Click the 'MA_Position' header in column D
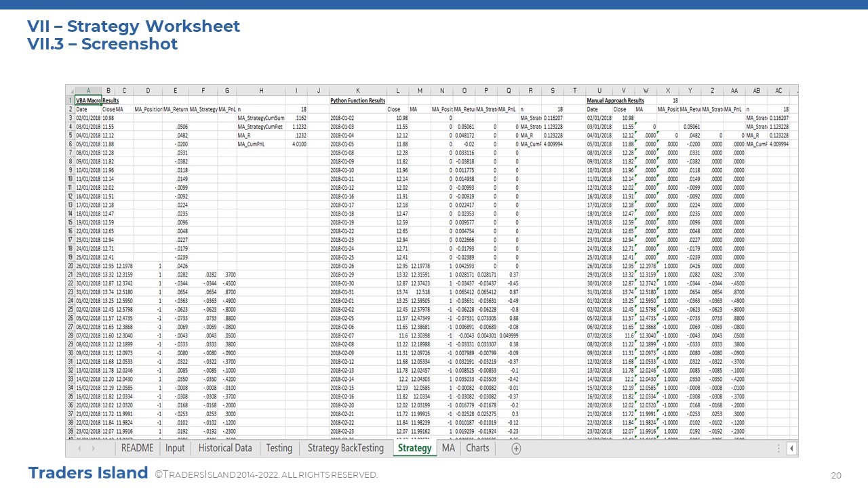 [148, 108]
